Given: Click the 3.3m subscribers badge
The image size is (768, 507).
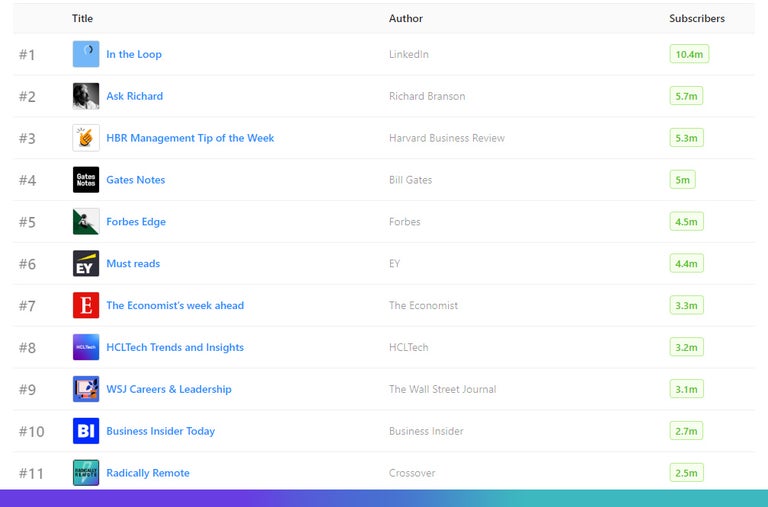Looking at the screenshot, I should tap(686, 305).
